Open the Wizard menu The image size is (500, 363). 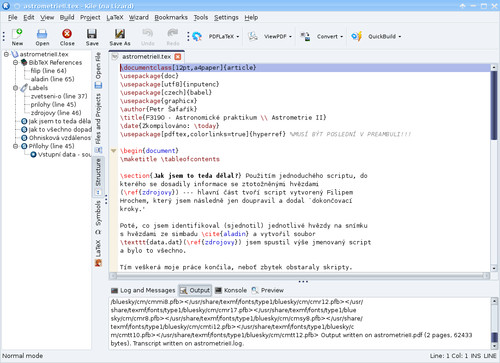139,17
